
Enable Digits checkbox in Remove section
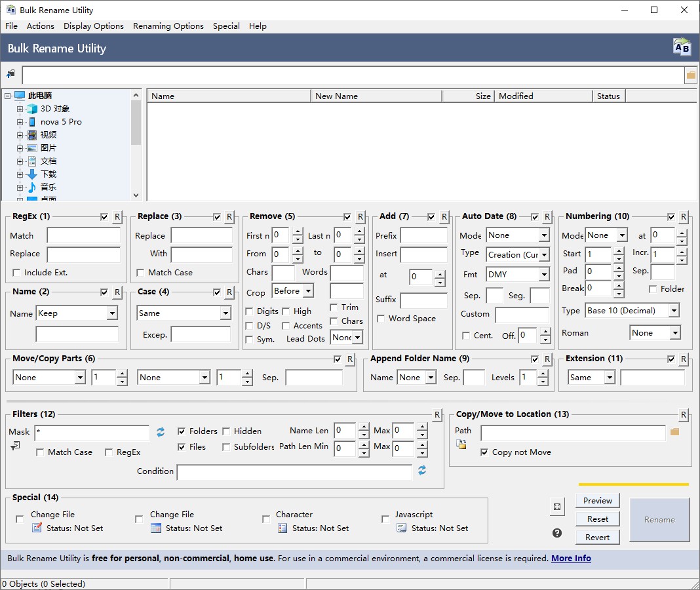[x=249, y=311]
